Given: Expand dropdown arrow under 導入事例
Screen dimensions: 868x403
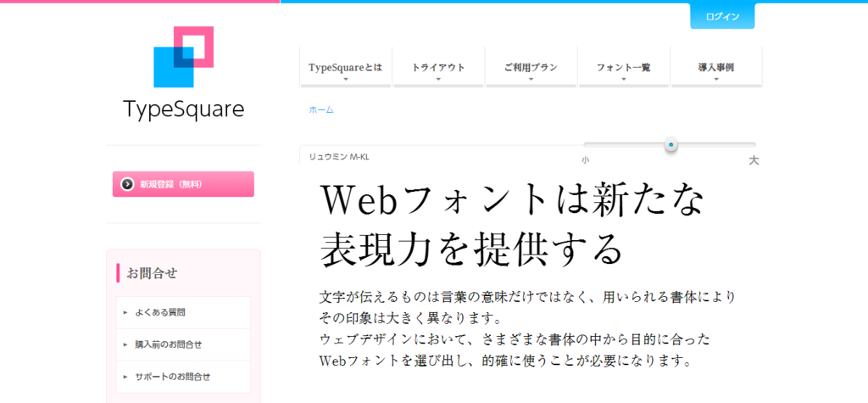Looking at the screenshot, I should coord(716,79).
